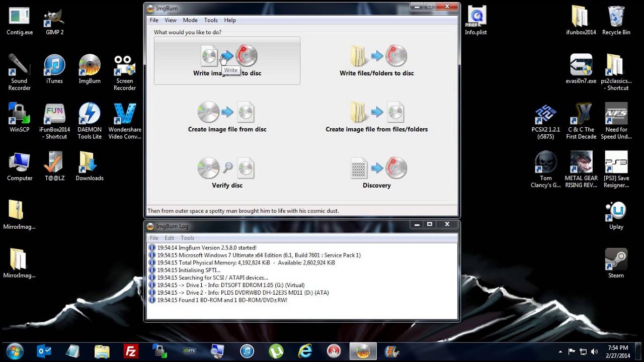Open Tools menu in ImgBurn Log window

pos(188,238)
